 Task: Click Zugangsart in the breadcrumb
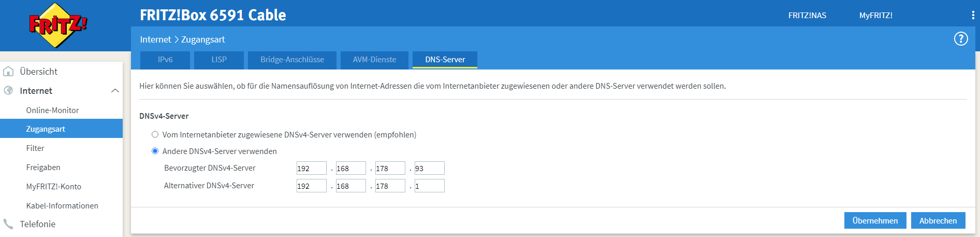coord(203,39)
